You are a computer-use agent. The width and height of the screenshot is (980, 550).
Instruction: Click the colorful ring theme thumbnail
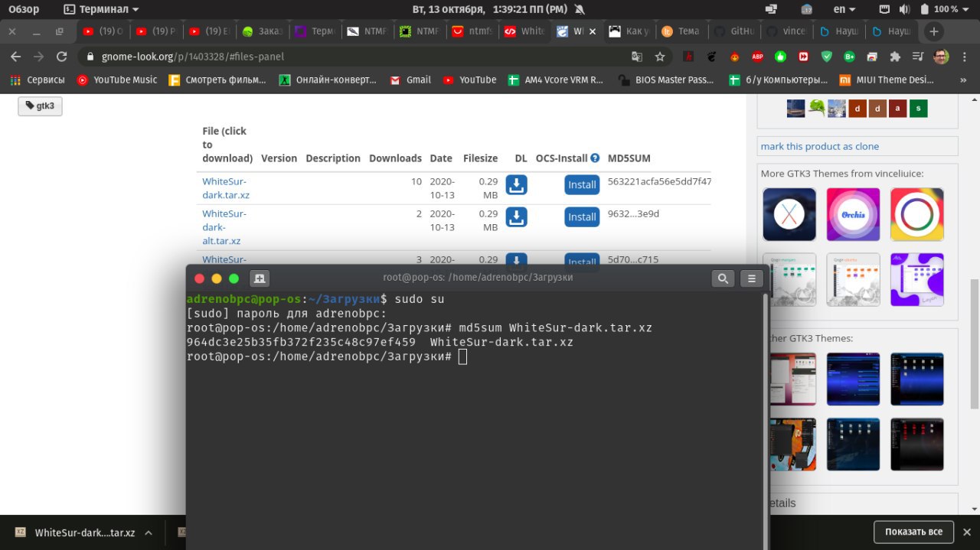point(917,214)
